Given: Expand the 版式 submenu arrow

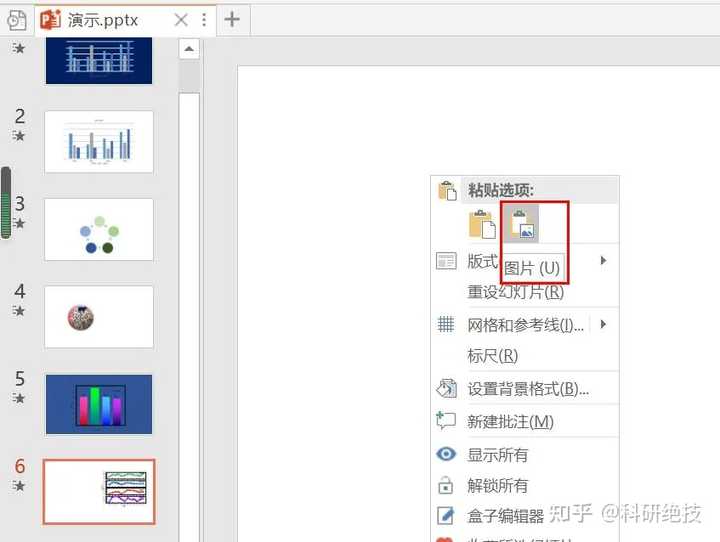Looking at the screenshot, I should pos(603,260).
